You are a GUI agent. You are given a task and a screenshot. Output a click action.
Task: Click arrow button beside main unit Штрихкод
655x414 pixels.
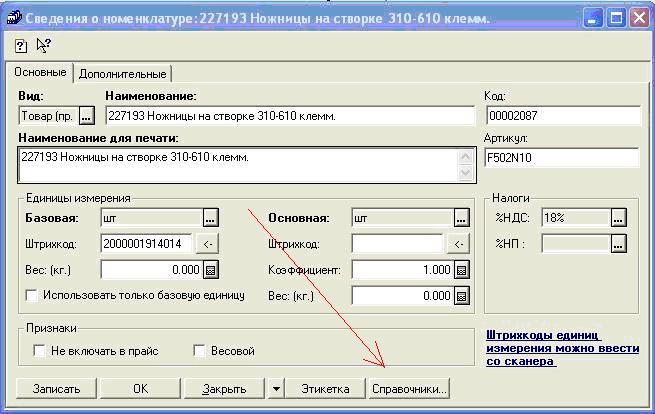coord(458,244)
